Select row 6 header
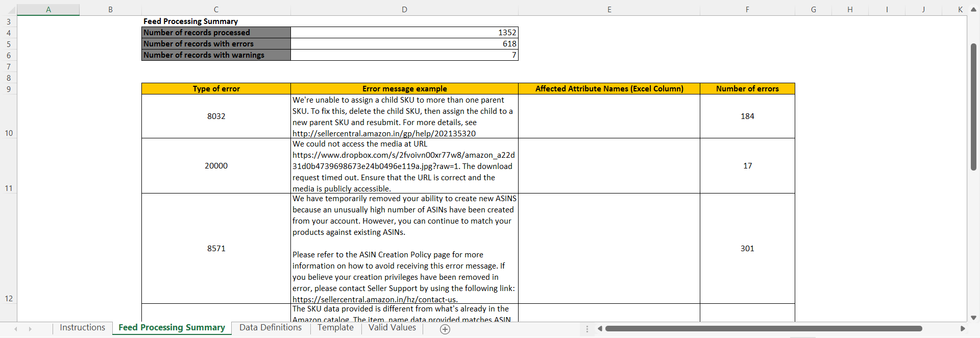This screenshot has height=338, width=980. 9,55
